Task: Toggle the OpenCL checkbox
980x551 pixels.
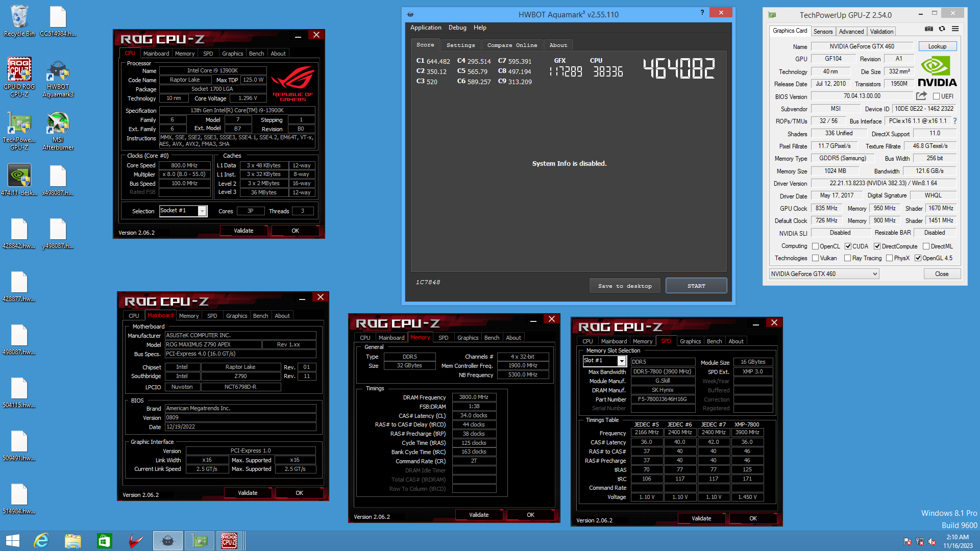Action: (815, 246)
